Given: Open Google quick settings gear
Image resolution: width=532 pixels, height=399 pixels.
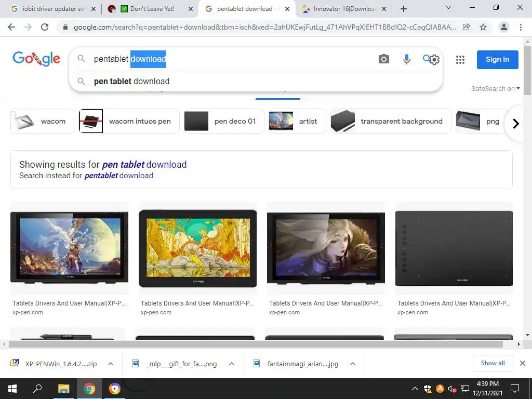Looking at the screenshot, I should pyautogui.click(x=434, y=60).
